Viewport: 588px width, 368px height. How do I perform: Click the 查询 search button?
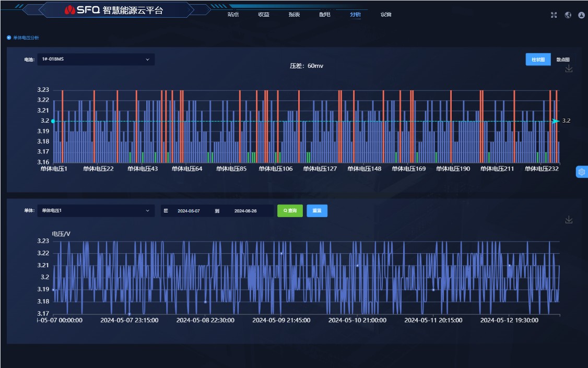pyautogui.click(x=290, y=210)
